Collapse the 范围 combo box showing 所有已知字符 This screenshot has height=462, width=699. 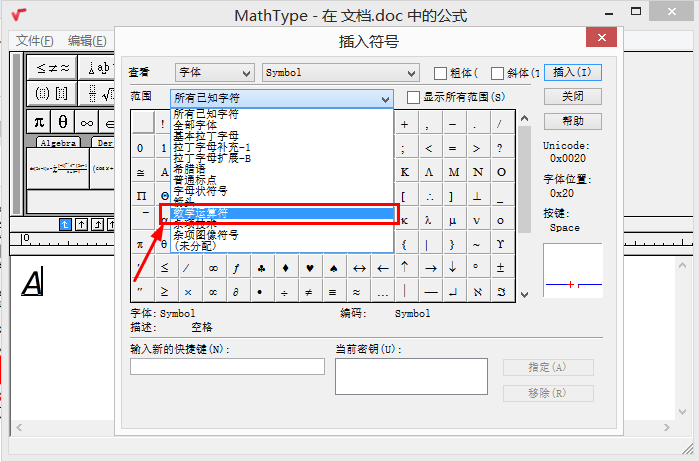point(282,98)
